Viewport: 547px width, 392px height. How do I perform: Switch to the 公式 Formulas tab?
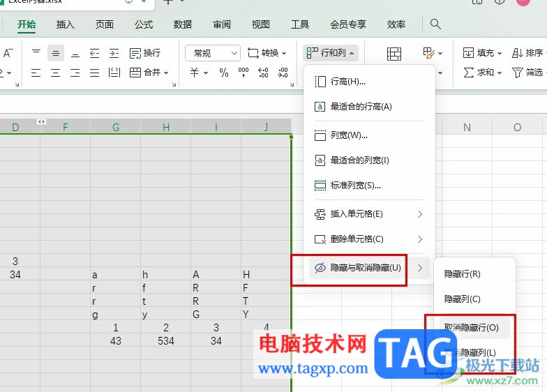[x=144, y=24]
